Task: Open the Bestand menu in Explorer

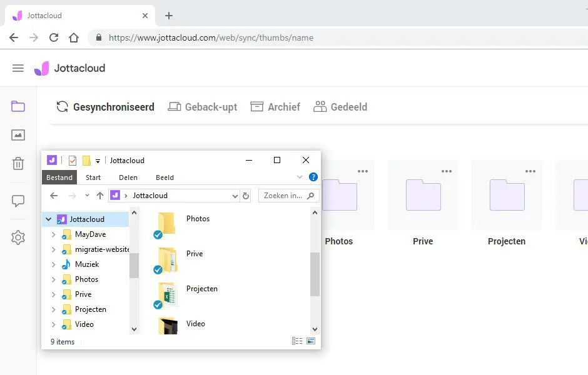Action: tap(59, 177)
